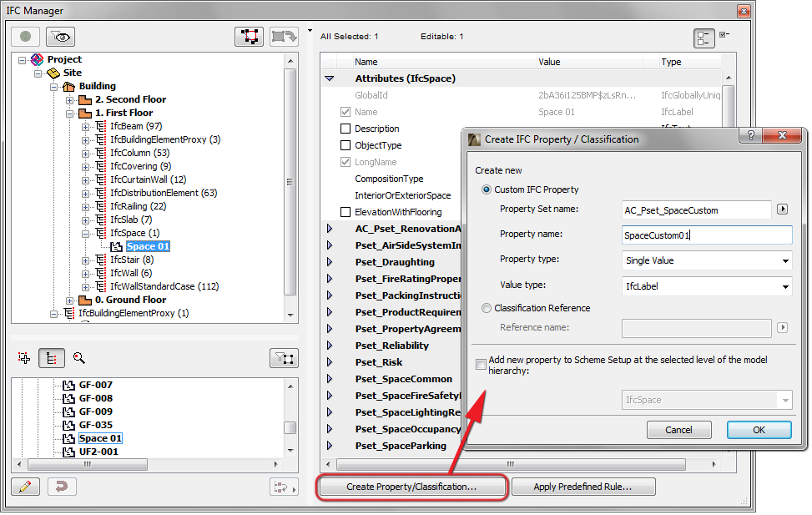Click the Site icon in the tree
This screenshot has height=515, width=812.
click(53, 73)
